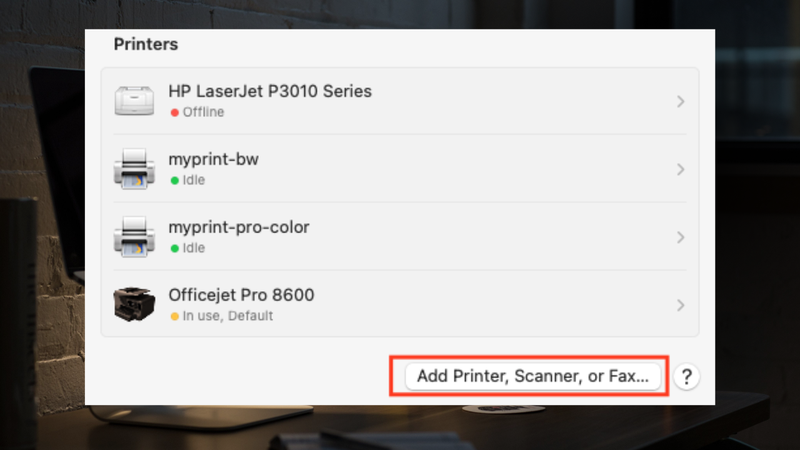The width and height of the screenshot is (800, 450).
Task: Choose the myprint-bw printer name
Action: coord(213,160)
